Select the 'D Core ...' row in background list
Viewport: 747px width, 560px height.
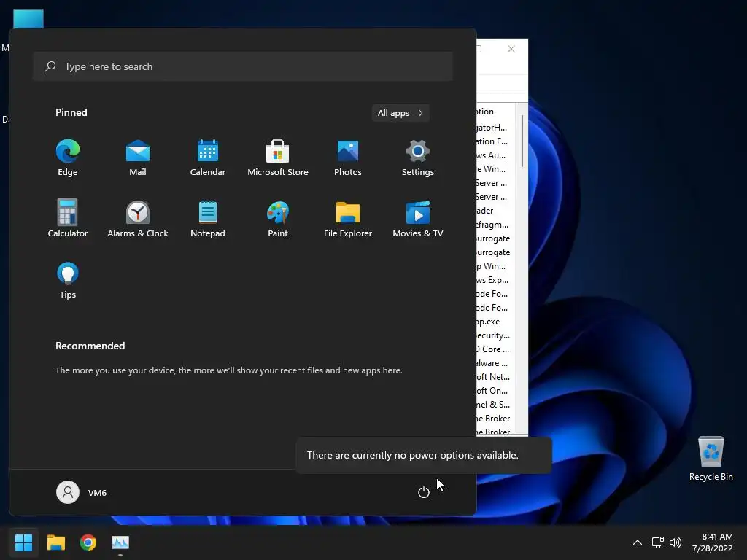494,349
